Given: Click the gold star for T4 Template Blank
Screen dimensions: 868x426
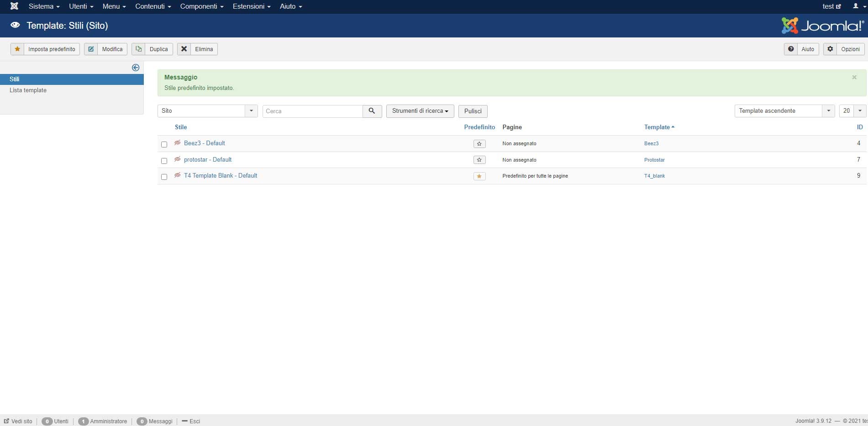Looking at the screenshot, I should 479,176.
